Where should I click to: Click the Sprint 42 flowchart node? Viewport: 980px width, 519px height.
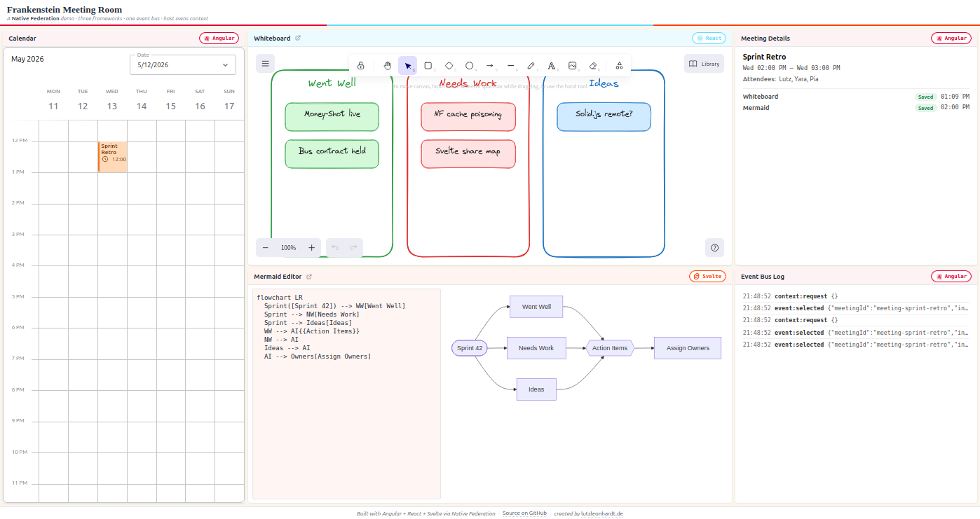470,348
